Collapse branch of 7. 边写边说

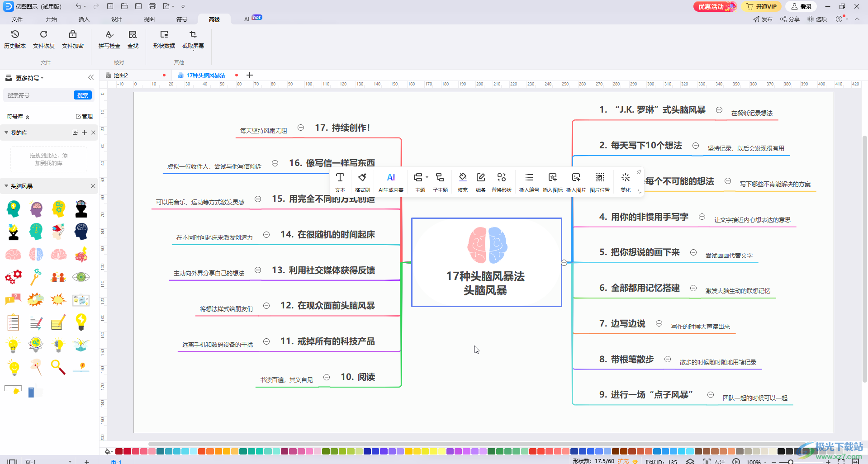[x=659, y=323]
